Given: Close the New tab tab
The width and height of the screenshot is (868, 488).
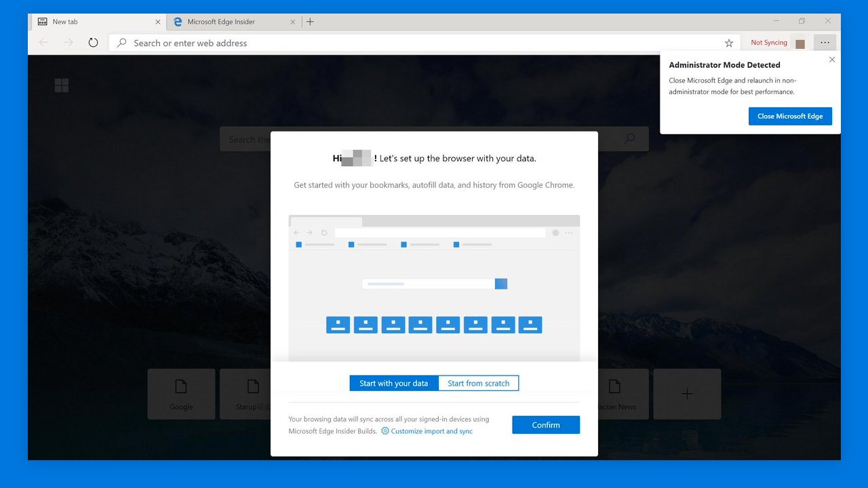Looking at the screenshot, I should click(x=158, y=22).
